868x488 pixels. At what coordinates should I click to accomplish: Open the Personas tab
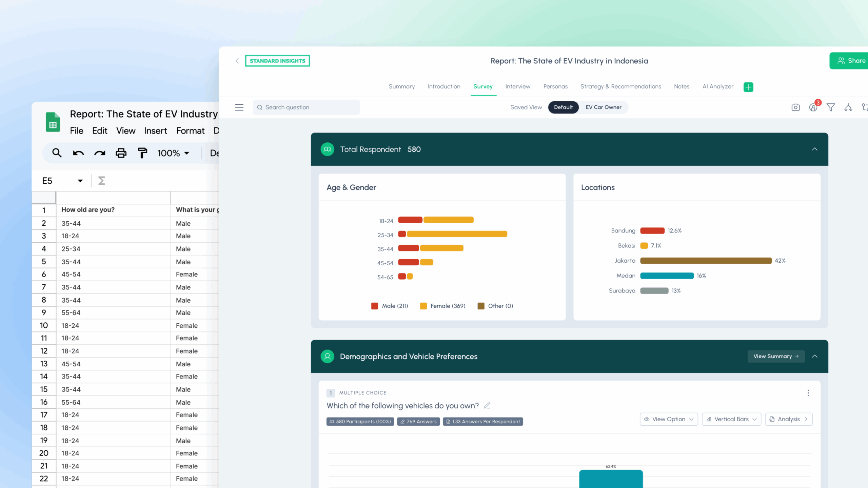click(x=555, y=86)
